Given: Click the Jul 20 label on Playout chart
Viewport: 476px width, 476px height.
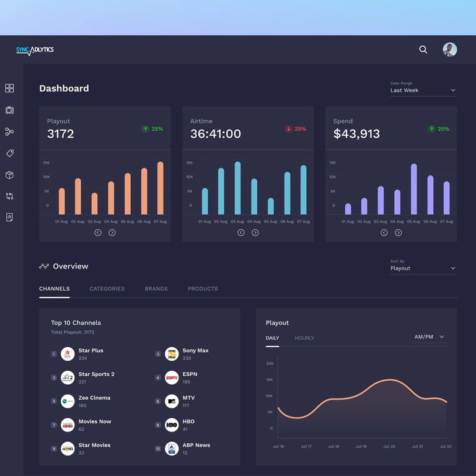Looking at the screenshot, I should 389,446.
